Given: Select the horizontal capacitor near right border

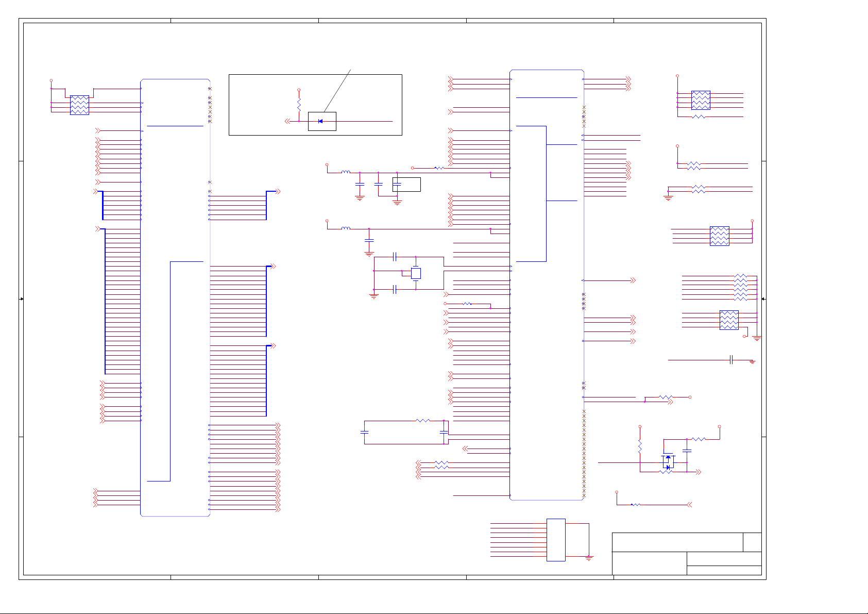Looking at the screenshot, I should tap(731, 360).
